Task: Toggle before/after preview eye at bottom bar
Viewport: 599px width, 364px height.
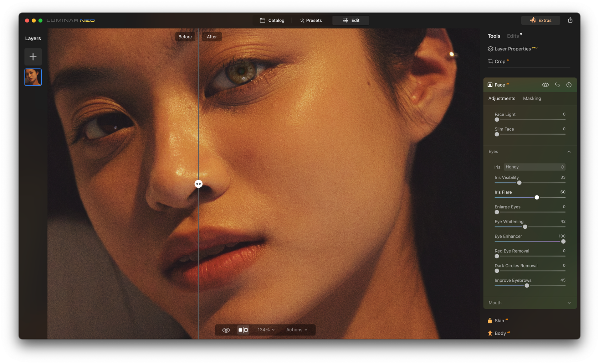Action: 225,330
